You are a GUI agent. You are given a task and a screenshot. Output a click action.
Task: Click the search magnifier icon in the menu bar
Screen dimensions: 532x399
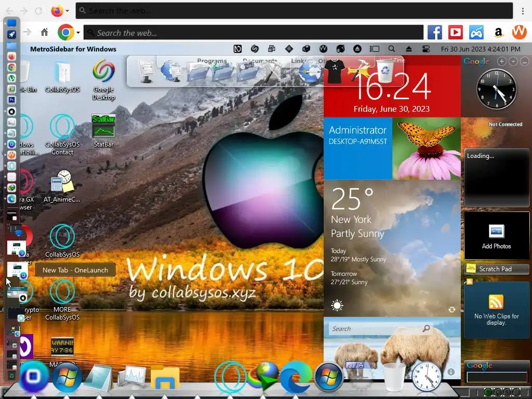(x=392, y=49)
